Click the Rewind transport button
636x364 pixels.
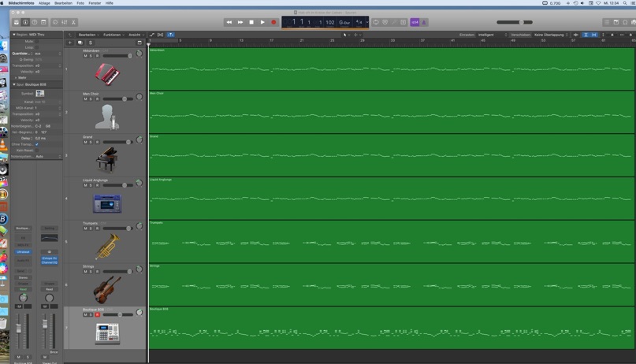click(x=229, y=22)
